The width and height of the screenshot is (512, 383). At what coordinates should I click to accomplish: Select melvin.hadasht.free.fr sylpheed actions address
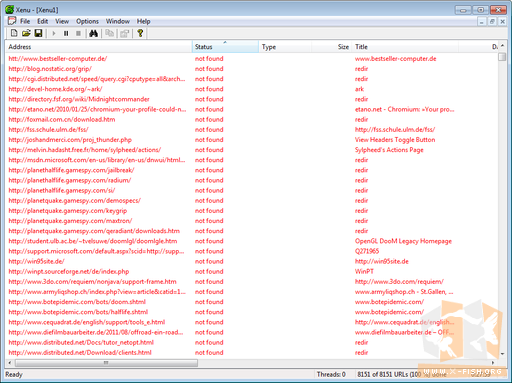pyautogui.click(x=85, y=150)
